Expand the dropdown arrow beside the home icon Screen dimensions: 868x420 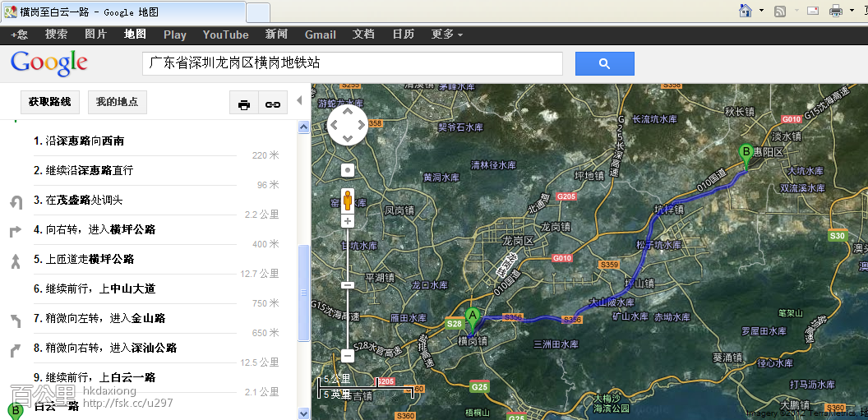click(761, 11)
